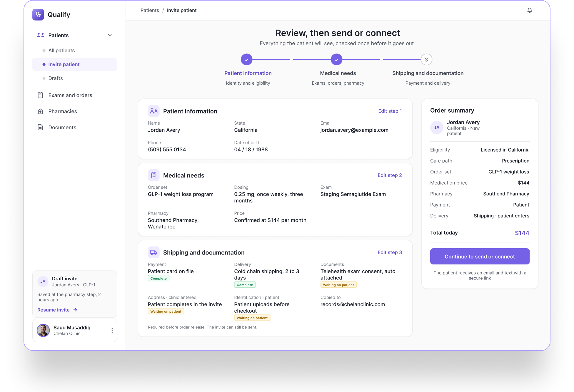The image size is (574, 392).
Task: Collapse the Patients sidebar section chevron
Action: pos(110,35)
